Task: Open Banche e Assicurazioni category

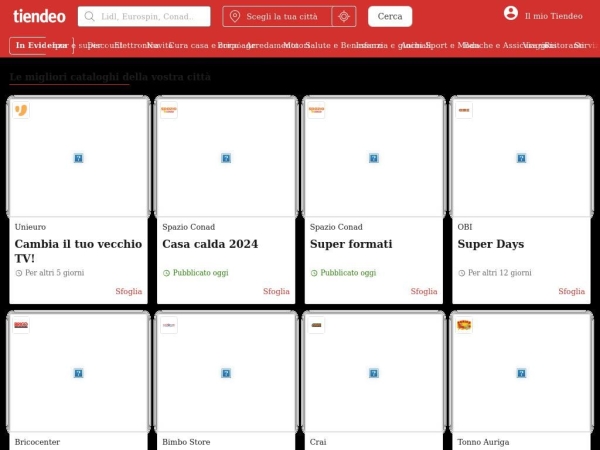Action: click(509, 46)
